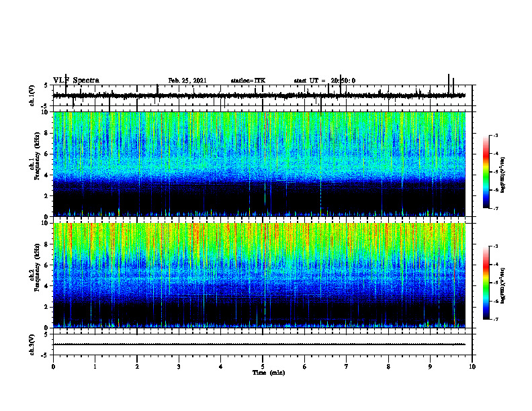The width and height of the screenshot is (532, 411).
Task: Select the date "Feb. 25, 2021"
Action: (187, 81)
